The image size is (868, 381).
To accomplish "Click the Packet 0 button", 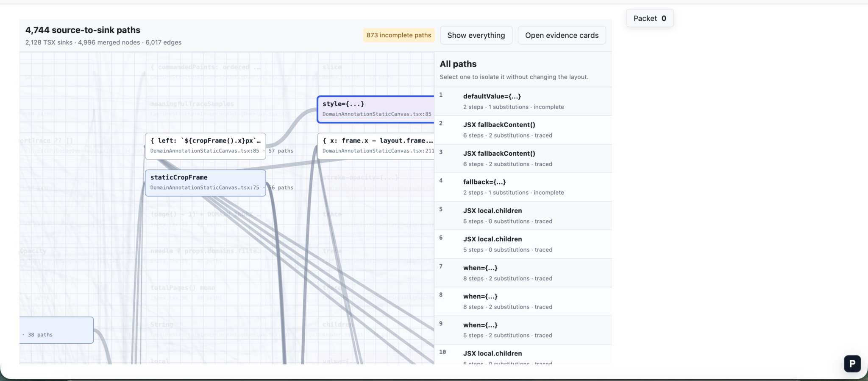I will click(x=650, y=18).
